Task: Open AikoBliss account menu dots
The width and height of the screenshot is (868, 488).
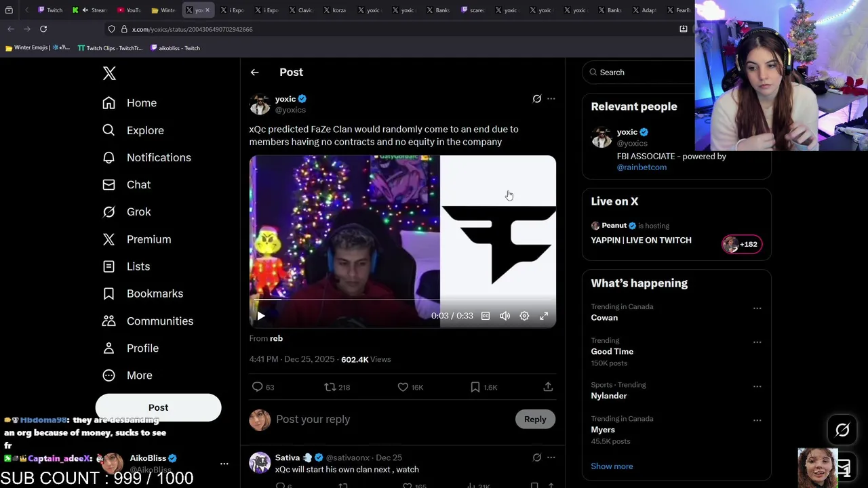Action: click(x=224, y=464)
